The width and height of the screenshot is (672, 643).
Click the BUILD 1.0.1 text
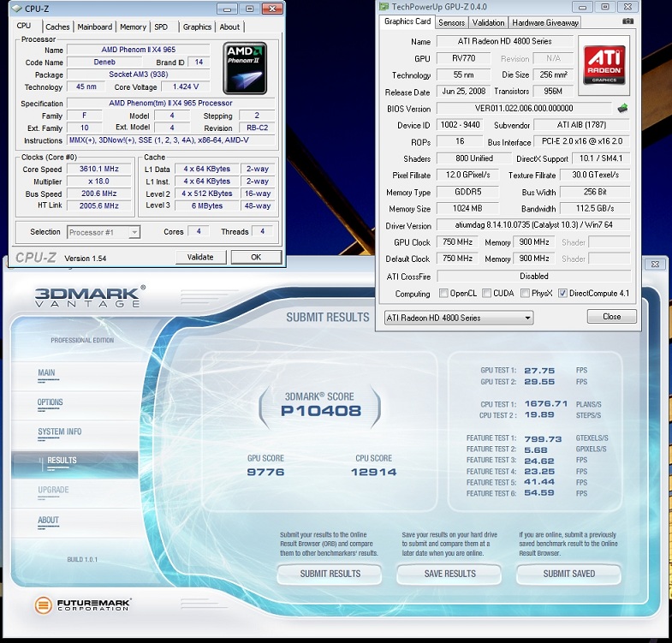pos(82,559)
